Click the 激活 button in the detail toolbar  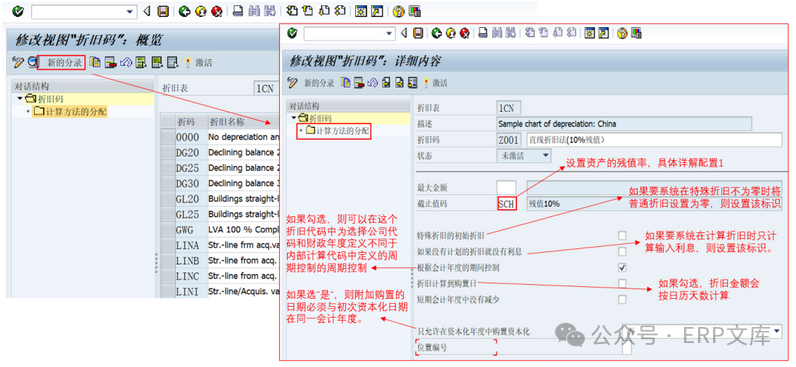[x=436, y=83]
